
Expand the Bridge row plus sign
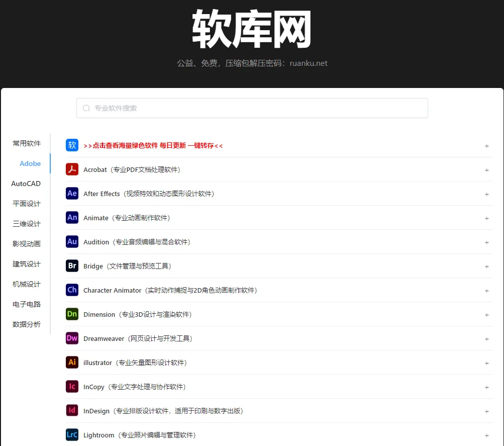(486, 266)
